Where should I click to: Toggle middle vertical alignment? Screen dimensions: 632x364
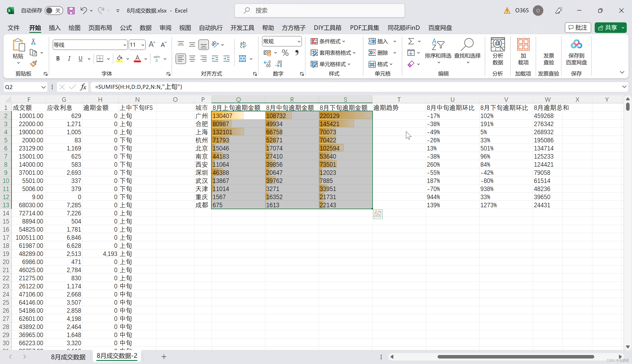192,45
